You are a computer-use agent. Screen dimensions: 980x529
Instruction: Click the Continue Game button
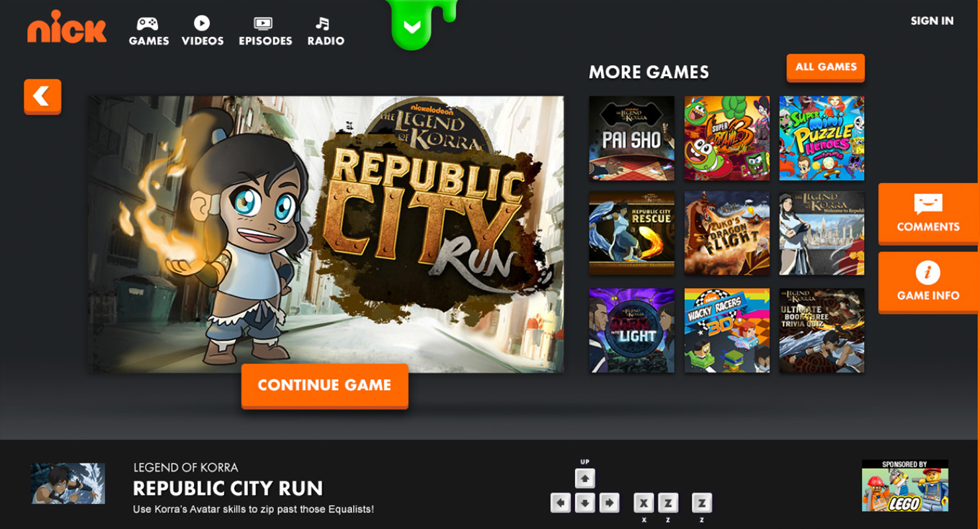[x=324, y=386]
